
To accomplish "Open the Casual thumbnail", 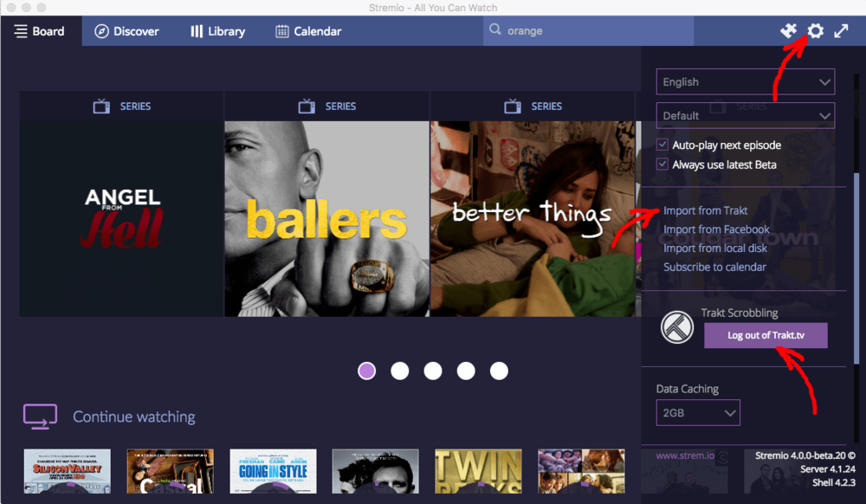I will pyautogui.click(x=170, y=471).
